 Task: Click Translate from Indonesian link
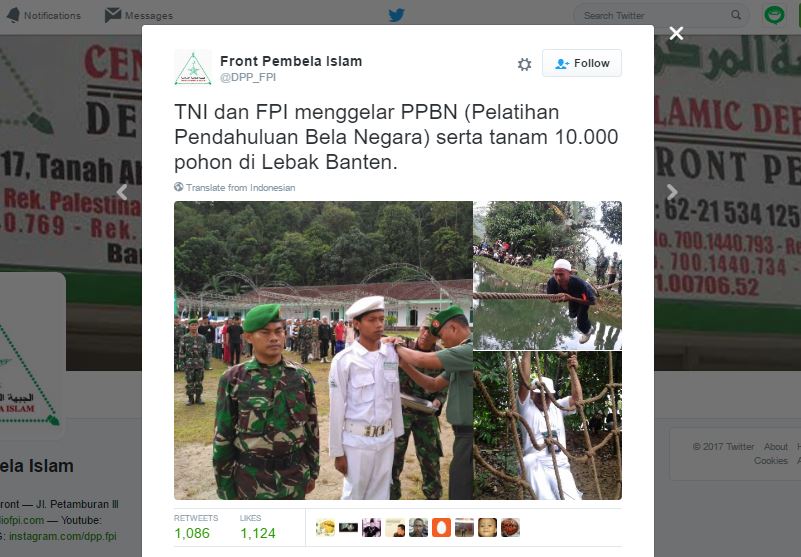point(241,188)
